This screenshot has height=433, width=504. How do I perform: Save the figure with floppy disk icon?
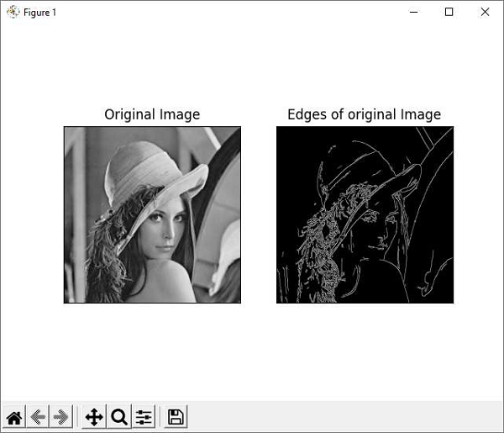(x=176, y=417)
